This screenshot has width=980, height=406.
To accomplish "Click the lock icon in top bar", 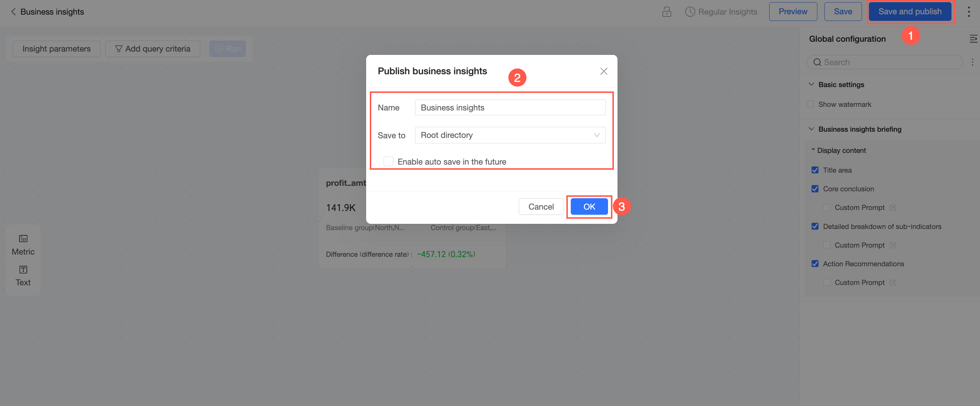I will point(666,12).
